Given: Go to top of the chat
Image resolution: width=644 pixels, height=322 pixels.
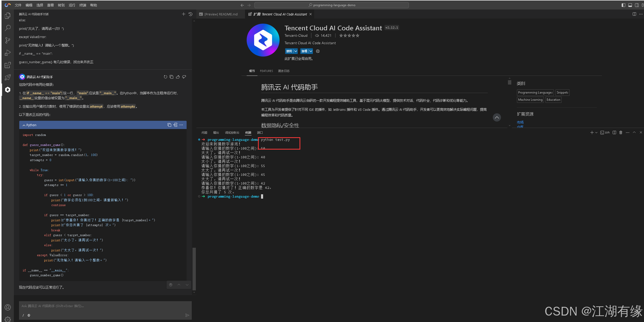Looking at the screenshot, I should [171, 285].
